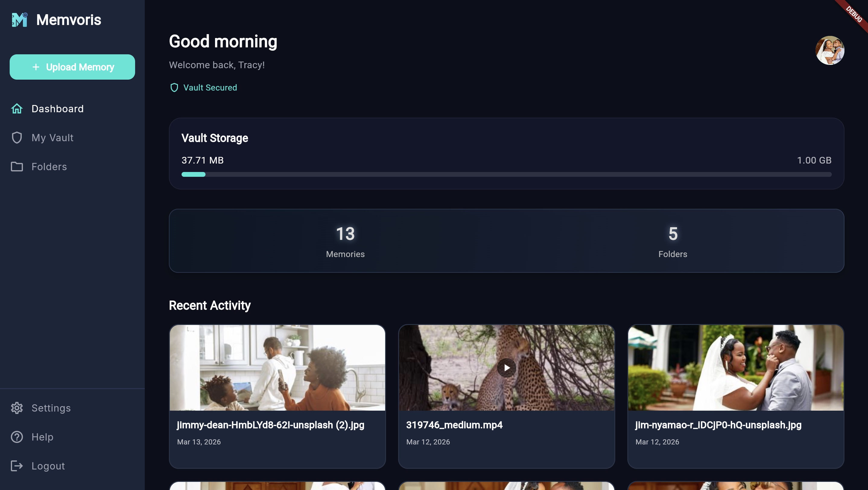Image resolution: width=868 pixels, height=490 pixels.
Task: Click the Settings gear icon
Action: [17, 408]
